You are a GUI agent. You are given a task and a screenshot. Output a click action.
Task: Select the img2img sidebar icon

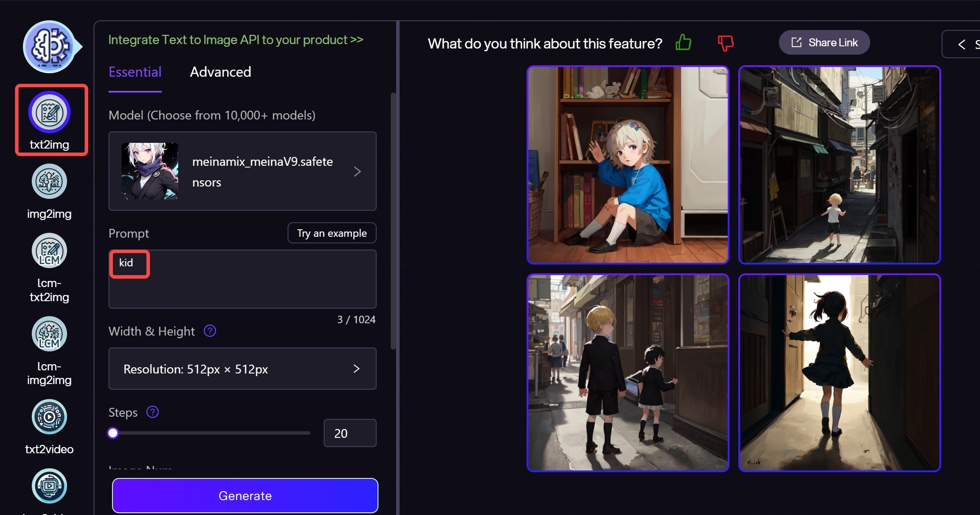pyautogui.click(x=49, y=182)
